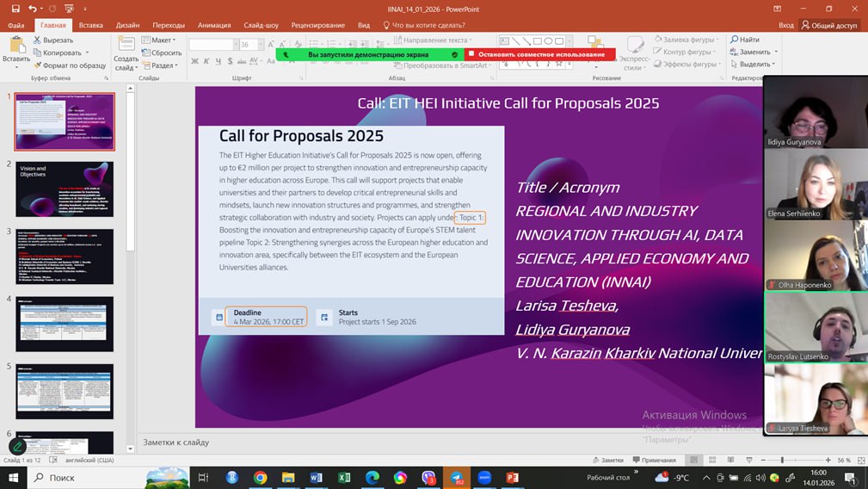The width and height of the screenshot is (868, 489).
Task: Switch to Slide Sorter view icon in status bar
Action: [711, 461]
